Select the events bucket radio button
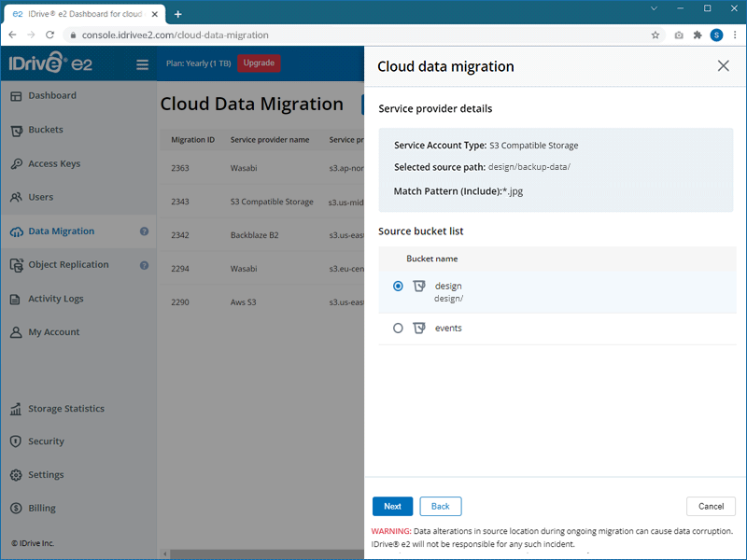The height and width of the screenshot is (560, 747). pyautogui.click(x=399, y=329)
